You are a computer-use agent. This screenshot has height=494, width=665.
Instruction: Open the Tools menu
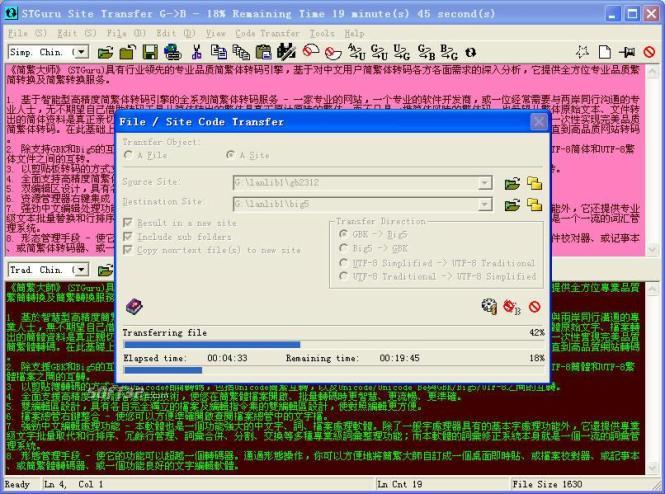pyautogui.click(x=322, y=33)
